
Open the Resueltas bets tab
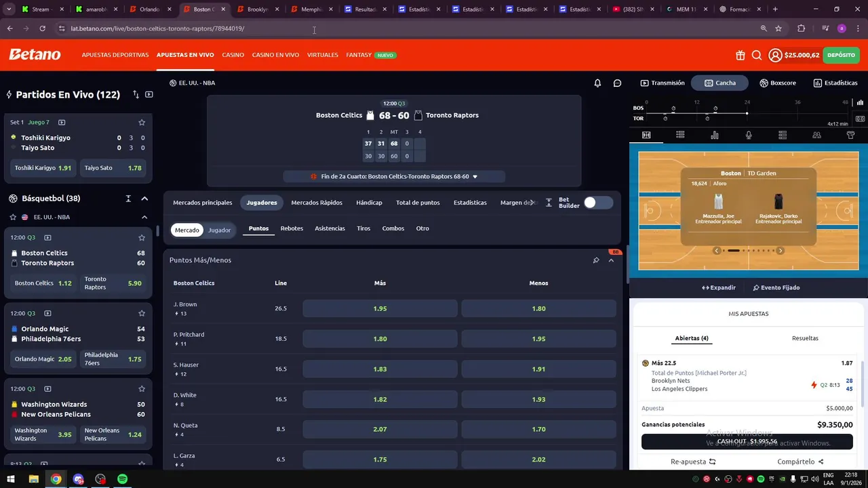click(805, 338)
